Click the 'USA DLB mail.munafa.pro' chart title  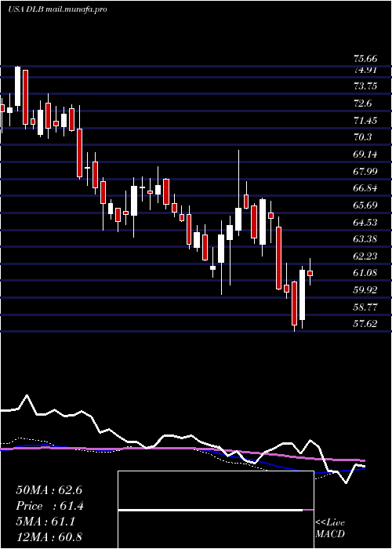(x=57, y=9)
